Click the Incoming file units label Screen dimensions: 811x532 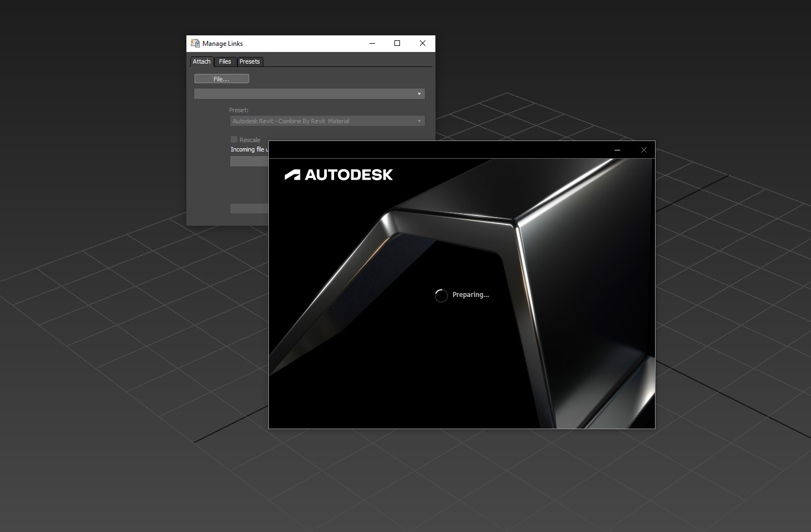249,149
